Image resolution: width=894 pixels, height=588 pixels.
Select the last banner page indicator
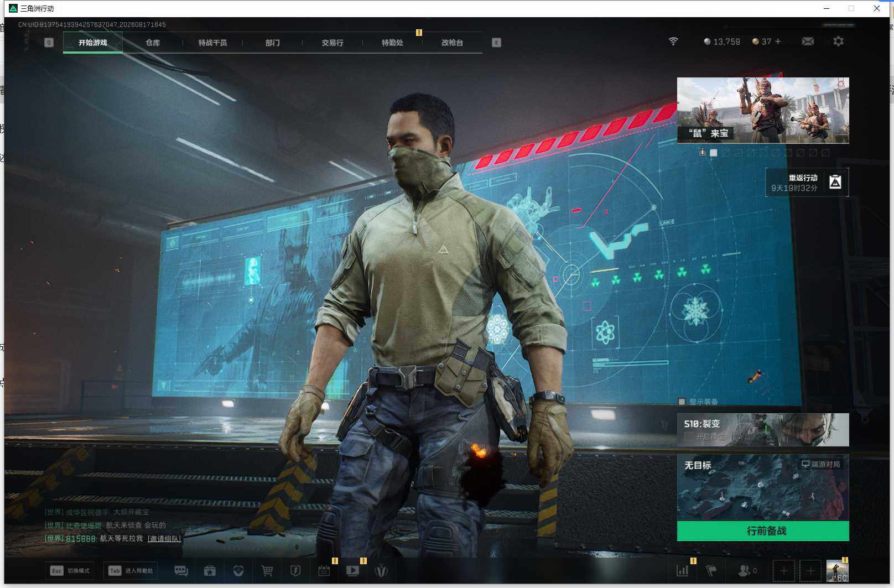[x=825, y=153]
